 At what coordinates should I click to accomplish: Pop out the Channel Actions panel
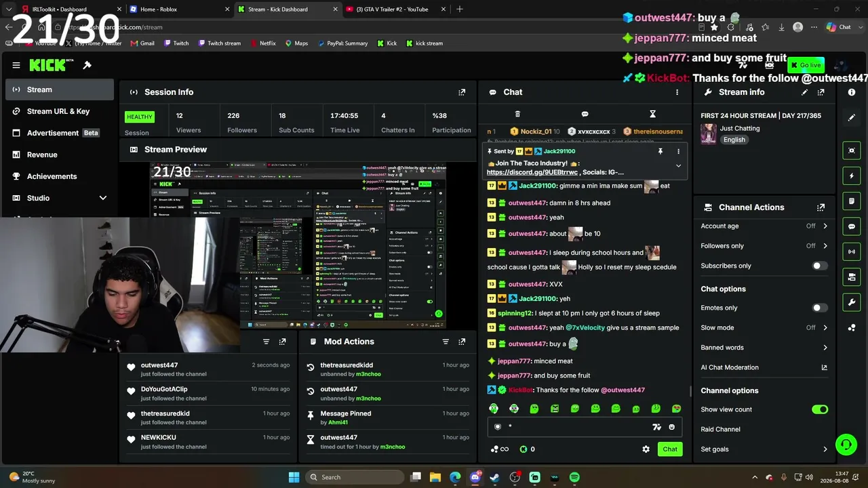pos(821,207)
